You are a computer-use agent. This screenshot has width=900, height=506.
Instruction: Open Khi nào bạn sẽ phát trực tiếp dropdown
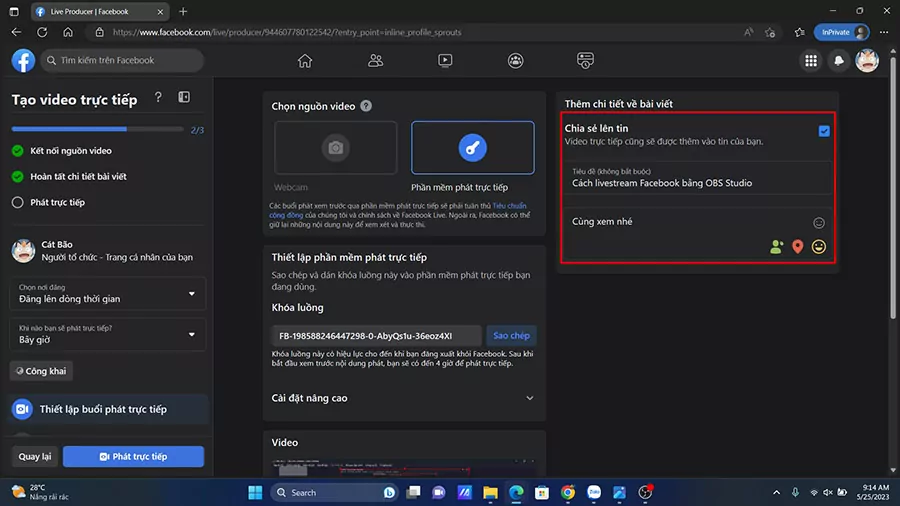108,334
